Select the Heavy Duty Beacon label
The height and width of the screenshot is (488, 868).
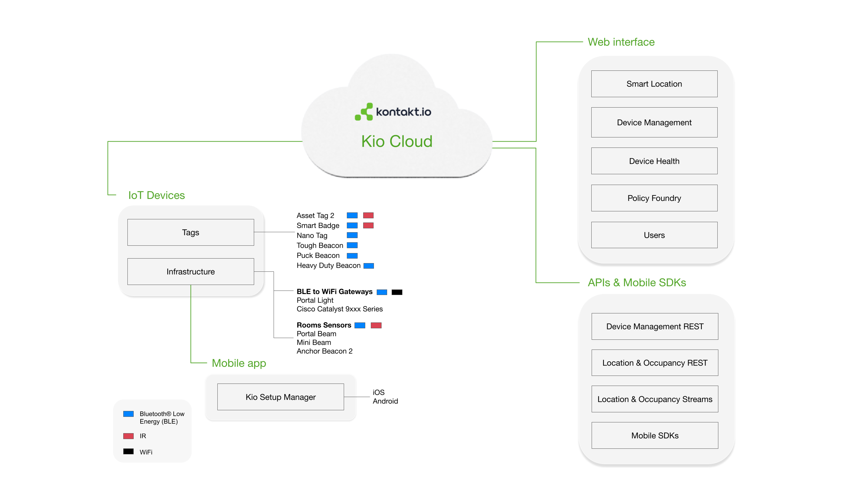point(328,266)
